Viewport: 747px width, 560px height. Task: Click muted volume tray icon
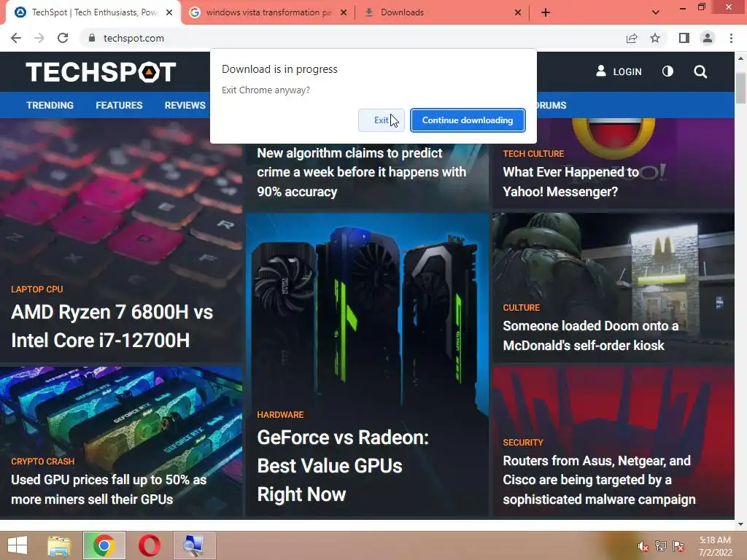pos(643,546)
